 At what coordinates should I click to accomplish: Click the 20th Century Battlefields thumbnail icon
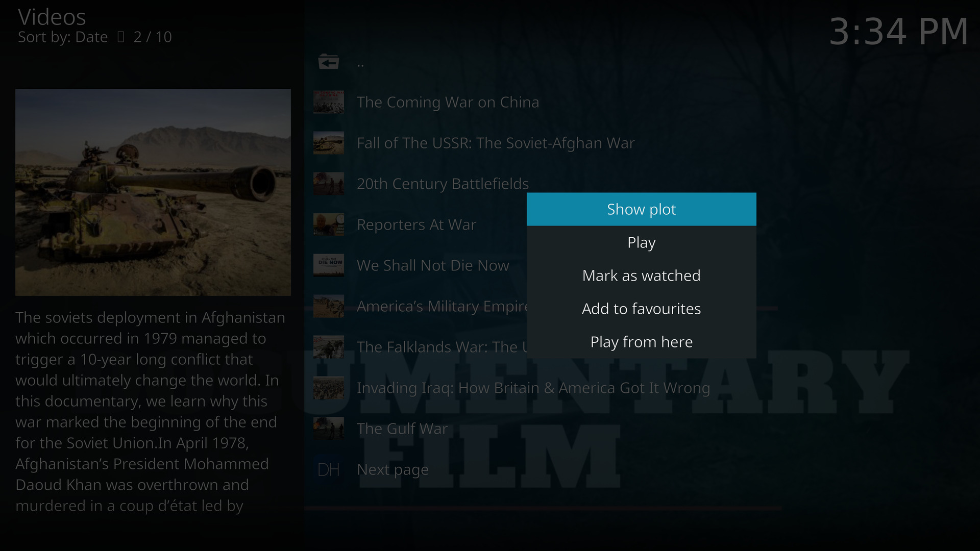329,184
